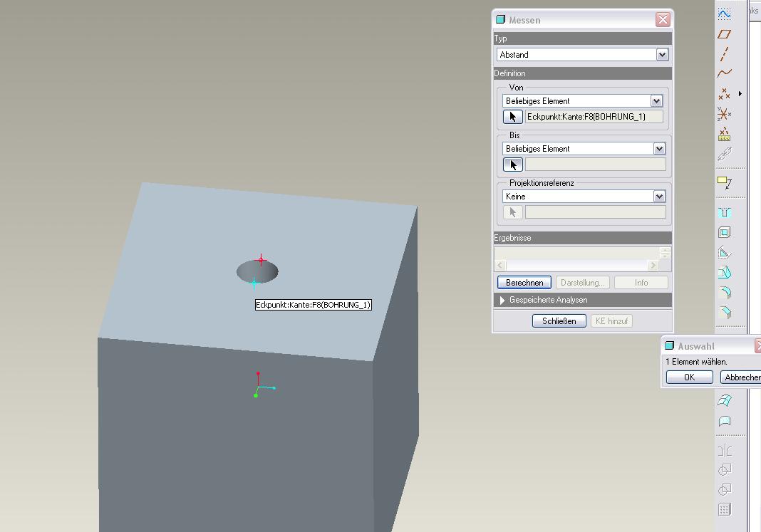This screenshot has height=532, width=761.
Task: Click the grayed-out chain link icon
Action: 724,155
